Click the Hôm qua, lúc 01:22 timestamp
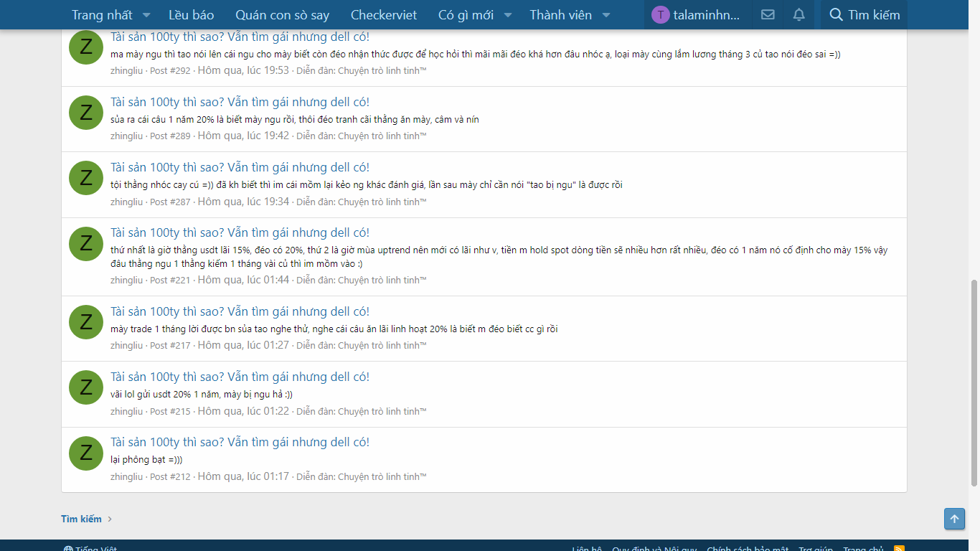Viewport: 980px width, 551px height. [243, 411]
